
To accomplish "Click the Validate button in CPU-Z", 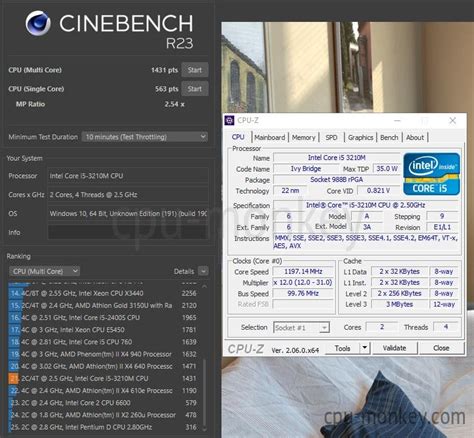I will [x=394, y=348].
